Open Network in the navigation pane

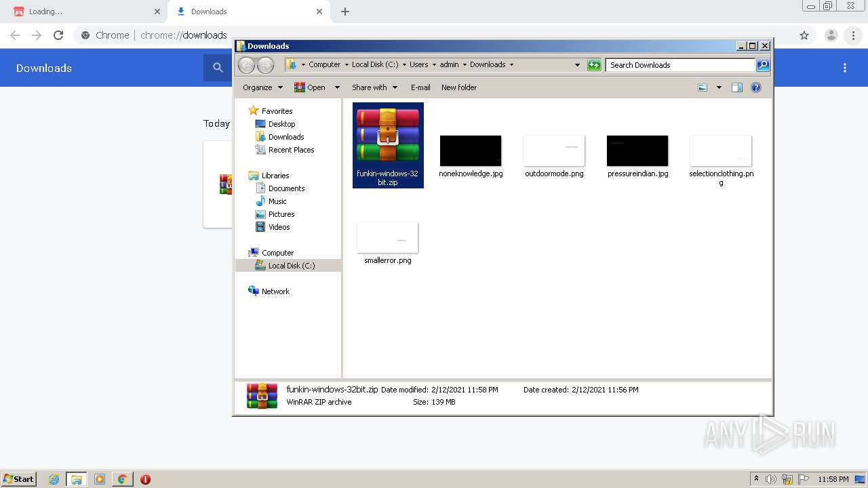(x=275, y=291)
